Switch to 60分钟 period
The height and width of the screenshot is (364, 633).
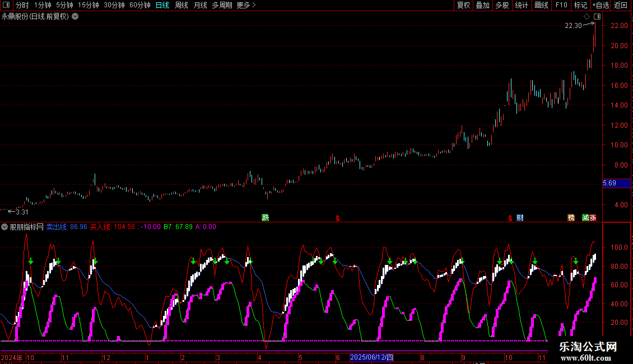coord(139,5)
